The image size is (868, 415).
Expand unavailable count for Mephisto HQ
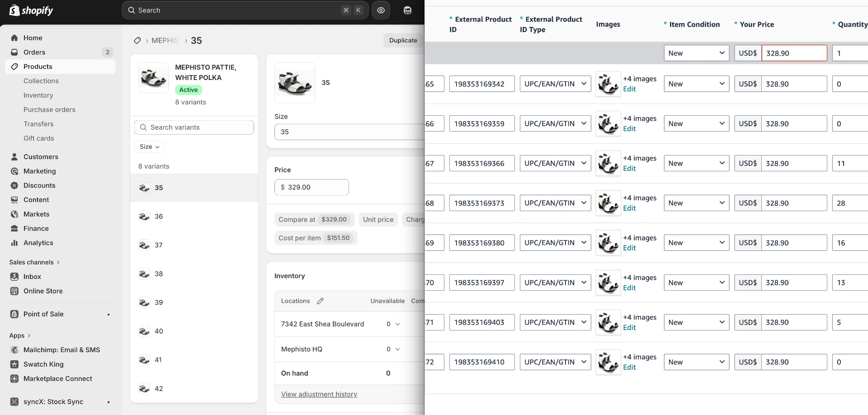393,349
